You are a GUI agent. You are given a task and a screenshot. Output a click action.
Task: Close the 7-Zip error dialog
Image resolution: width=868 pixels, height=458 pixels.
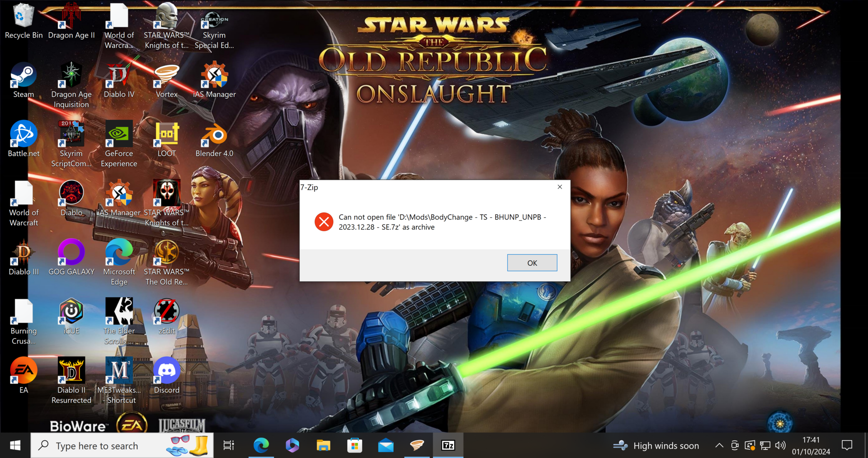pos(560,187)
